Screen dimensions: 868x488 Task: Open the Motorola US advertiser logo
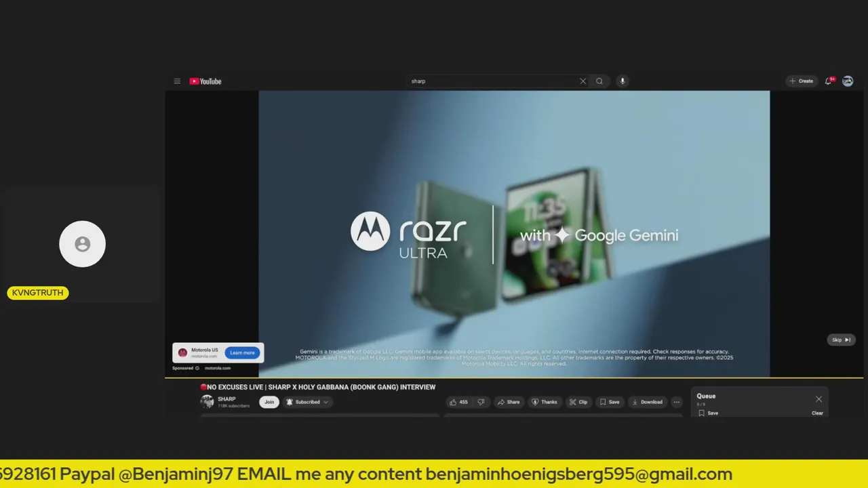coord(182,352)
